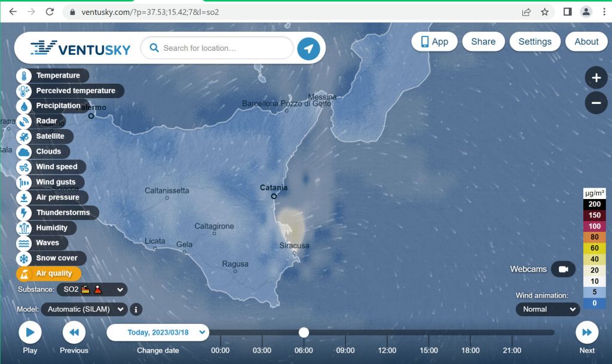Open the date picker showing Today, 2023/03/18
This screenshot has height=364, width=612.
158,332
